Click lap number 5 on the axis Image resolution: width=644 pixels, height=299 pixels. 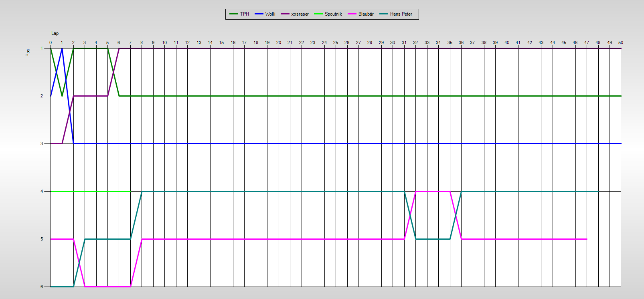tap(107, 42)
